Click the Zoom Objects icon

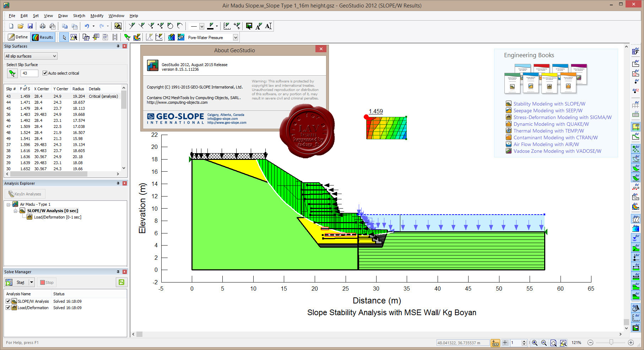pos(563,343)
